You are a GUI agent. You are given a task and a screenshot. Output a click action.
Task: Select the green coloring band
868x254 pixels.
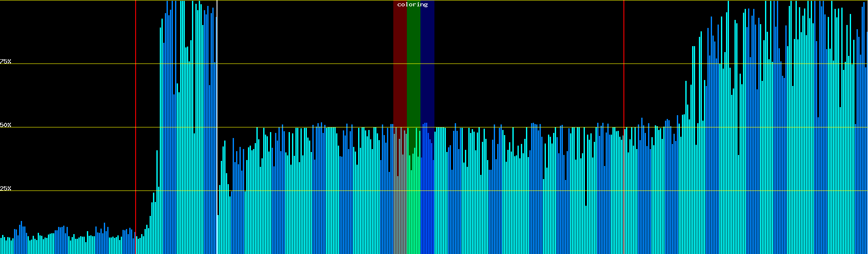413,63
